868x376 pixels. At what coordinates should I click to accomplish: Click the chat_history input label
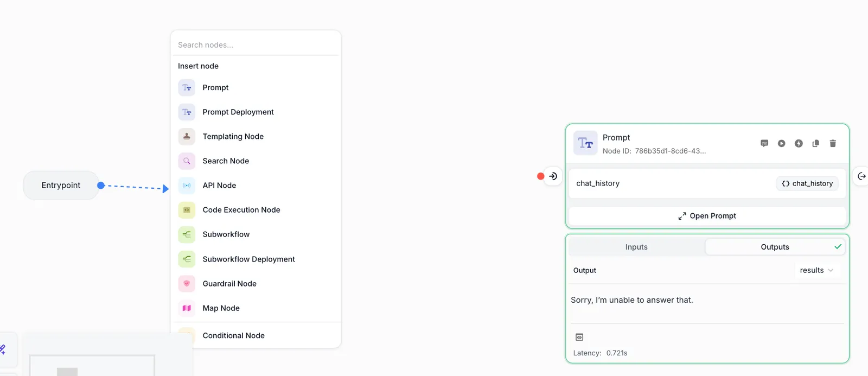(598, 183)
